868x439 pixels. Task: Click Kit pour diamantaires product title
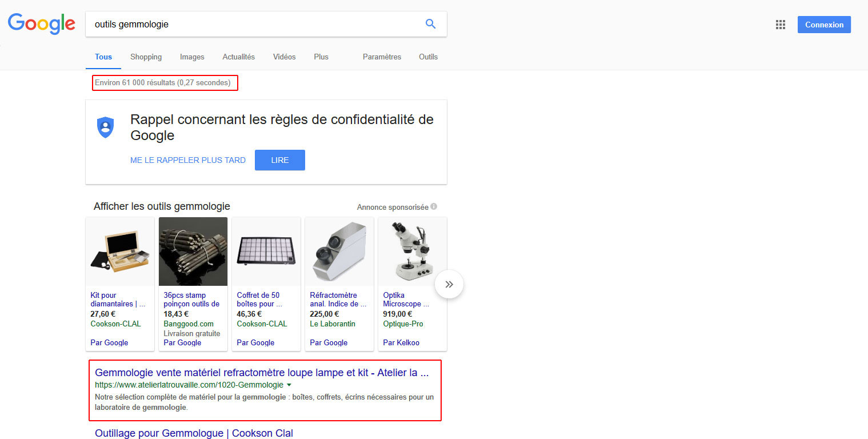(118, 300)
